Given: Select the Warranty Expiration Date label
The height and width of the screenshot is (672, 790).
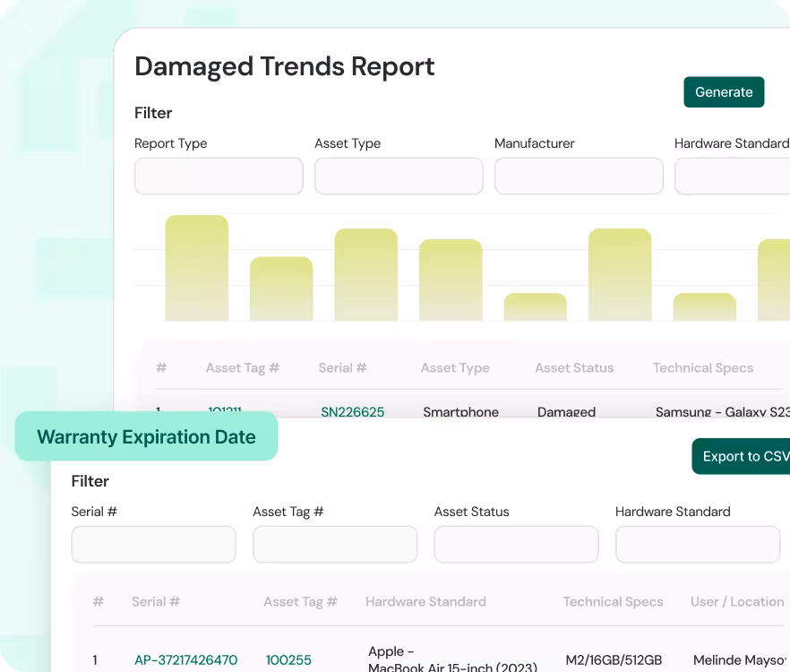Looking at the screenshot, I should [x=146, y=437].
